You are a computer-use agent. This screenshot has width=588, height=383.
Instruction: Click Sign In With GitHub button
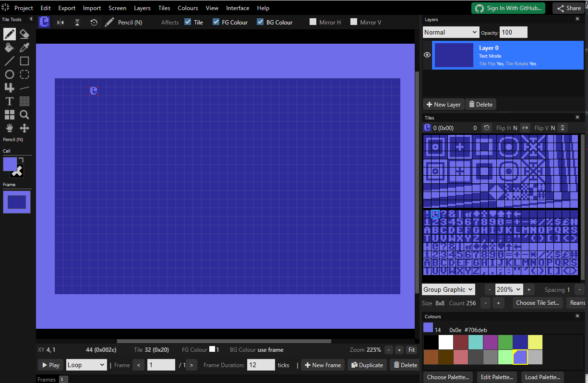[x=508, y=8]
